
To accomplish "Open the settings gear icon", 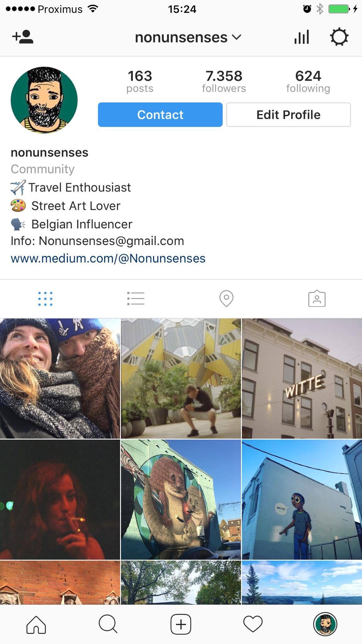I will click(x=339, y=37).
